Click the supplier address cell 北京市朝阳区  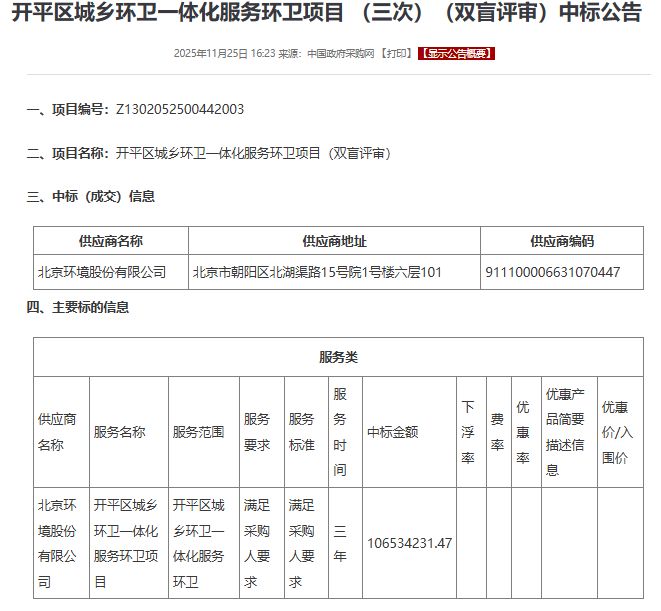(317, 271)
